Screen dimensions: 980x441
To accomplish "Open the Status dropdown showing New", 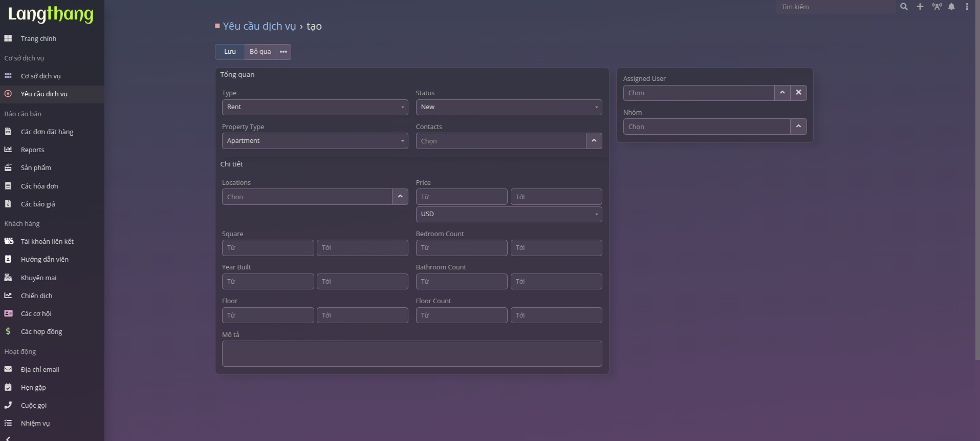I will [x=509, y=107].
